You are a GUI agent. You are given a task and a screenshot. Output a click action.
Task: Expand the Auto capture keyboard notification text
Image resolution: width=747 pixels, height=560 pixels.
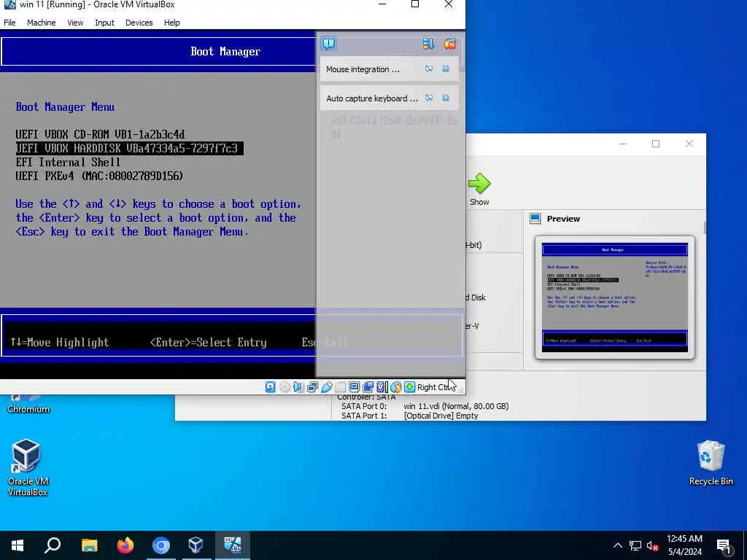[371, 98]
